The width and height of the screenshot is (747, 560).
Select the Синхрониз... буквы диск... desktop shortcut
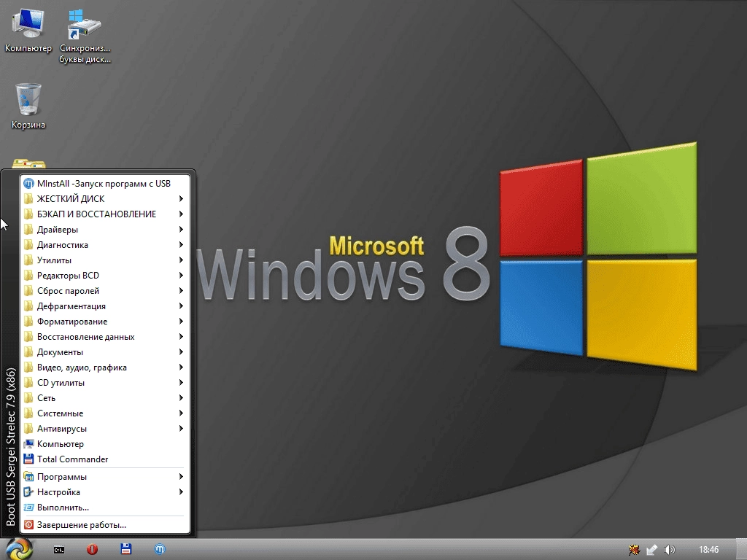coord(85,36)
